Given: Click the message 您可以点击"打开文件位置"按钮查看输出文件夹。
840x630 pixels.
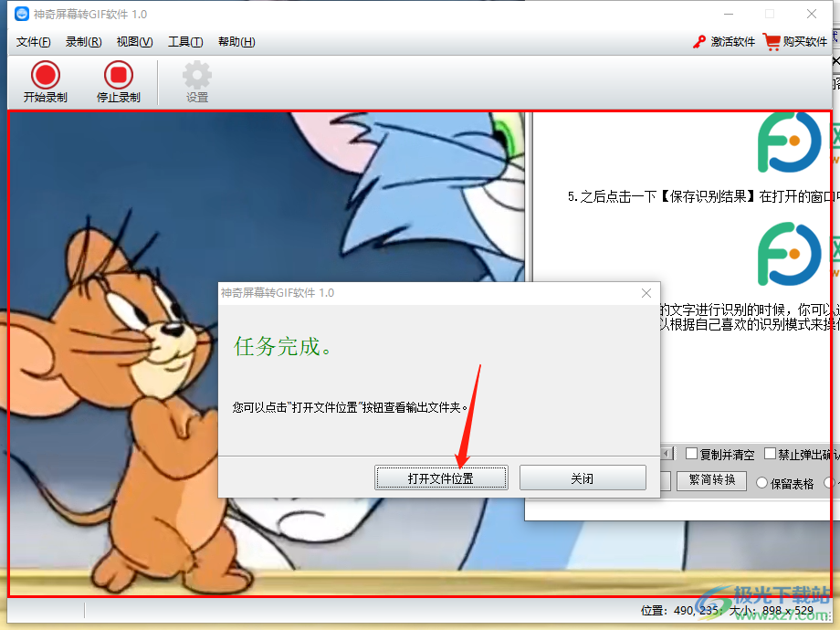Looking at the screenshot, I should [351, 408].
